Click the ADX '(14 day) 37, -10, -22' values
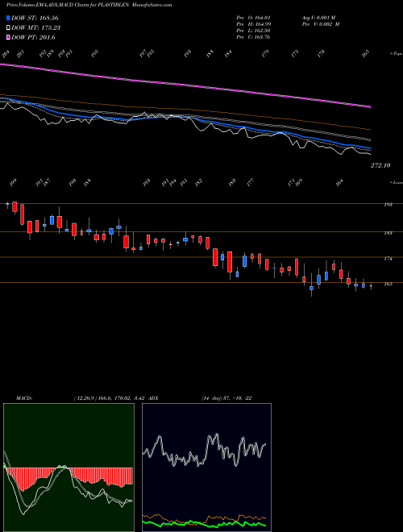 click(226, 398)
